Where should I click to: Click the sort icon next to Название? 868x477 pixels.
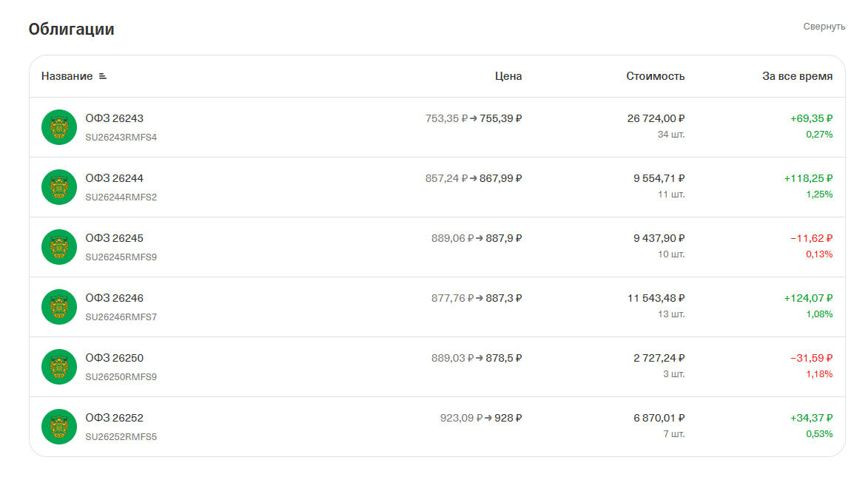tap(102, 76)
